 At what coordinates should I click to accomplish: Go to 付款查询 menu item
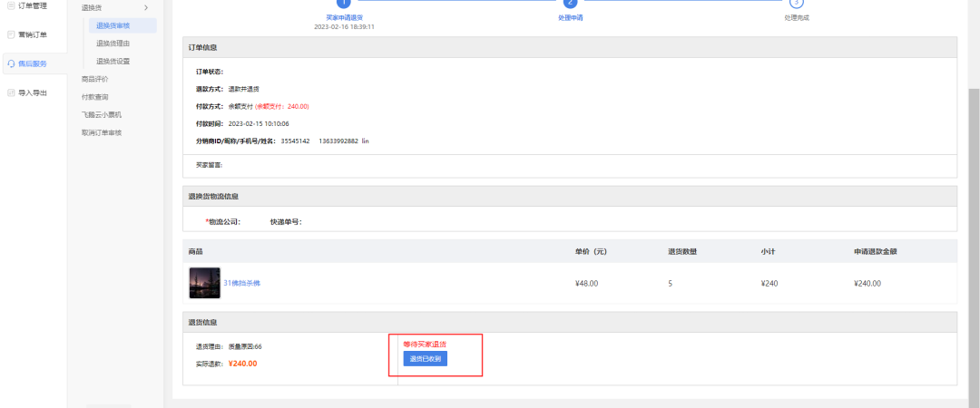(94, 97)
